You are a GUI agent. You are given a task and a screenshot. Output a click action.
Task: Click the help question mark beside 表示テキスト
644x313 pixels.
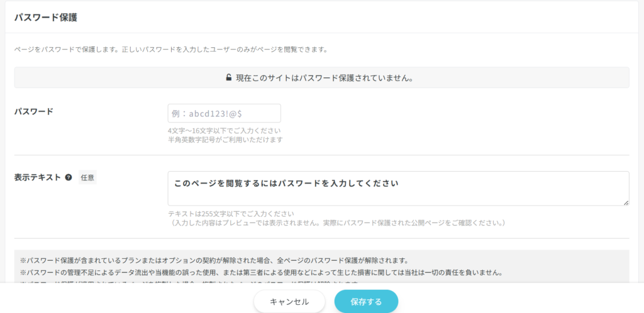(69, 178)
